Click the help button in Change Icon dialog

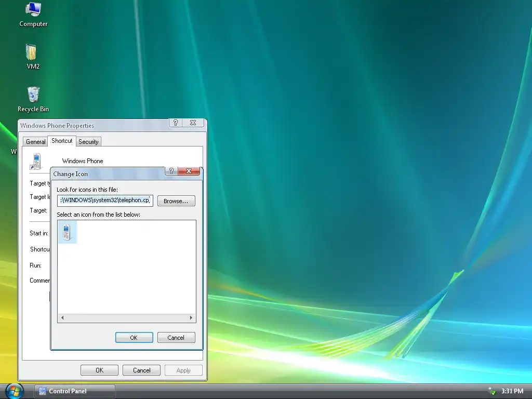coord(171,170)
